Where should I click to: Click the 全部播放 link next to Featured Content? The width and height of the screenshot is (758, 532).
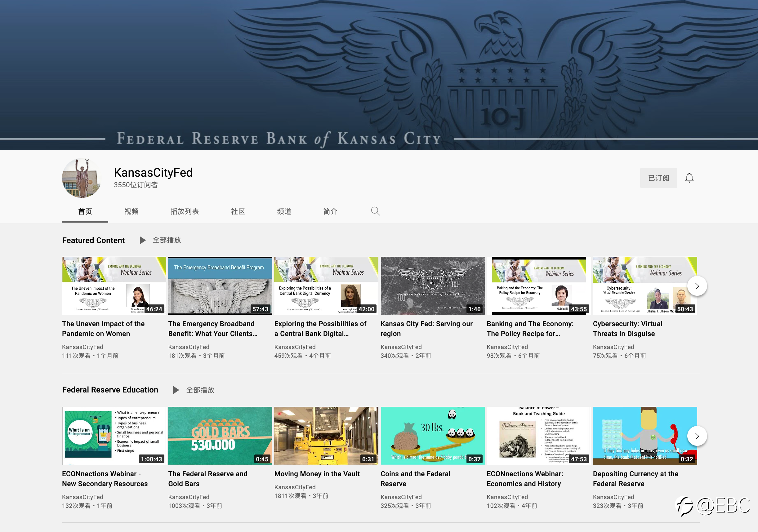pos(167,240)
